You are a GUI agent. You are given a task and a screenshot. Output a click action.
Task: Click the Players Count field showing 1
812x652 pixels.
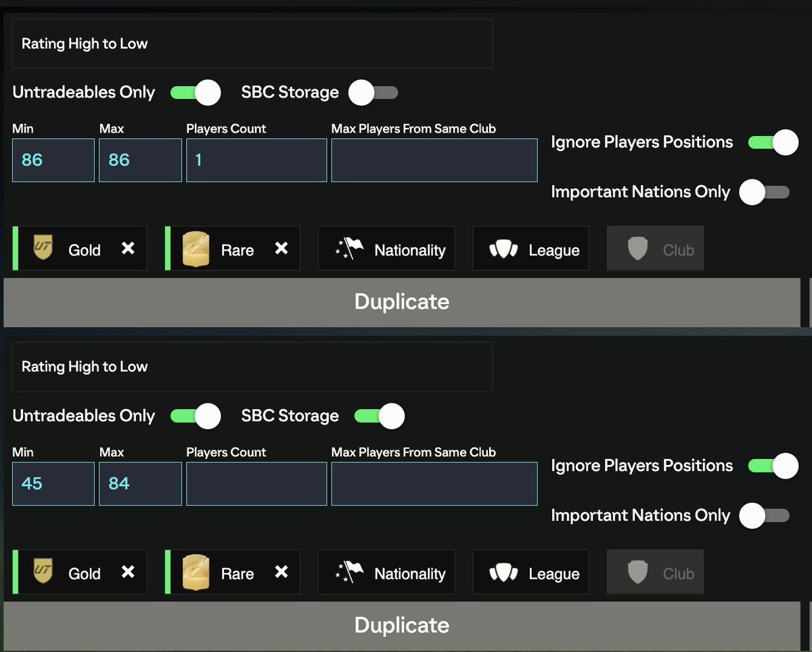pyautogui.click(x=256, y=160)
